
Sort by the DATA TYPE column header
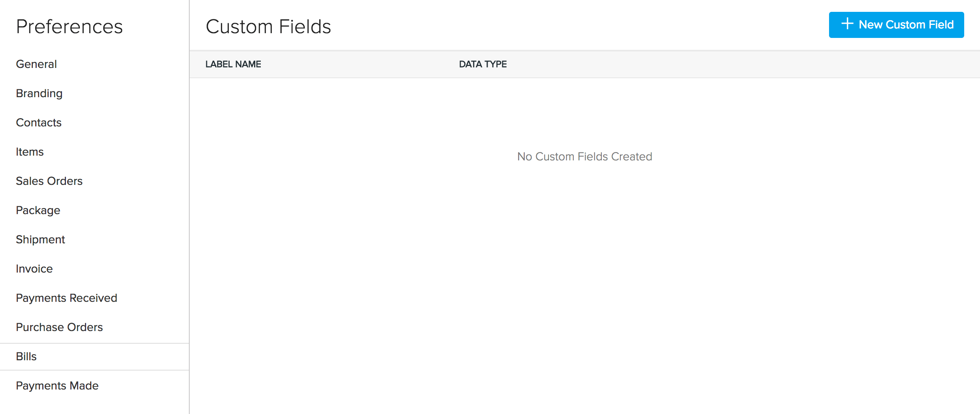(x=482, y=64)
